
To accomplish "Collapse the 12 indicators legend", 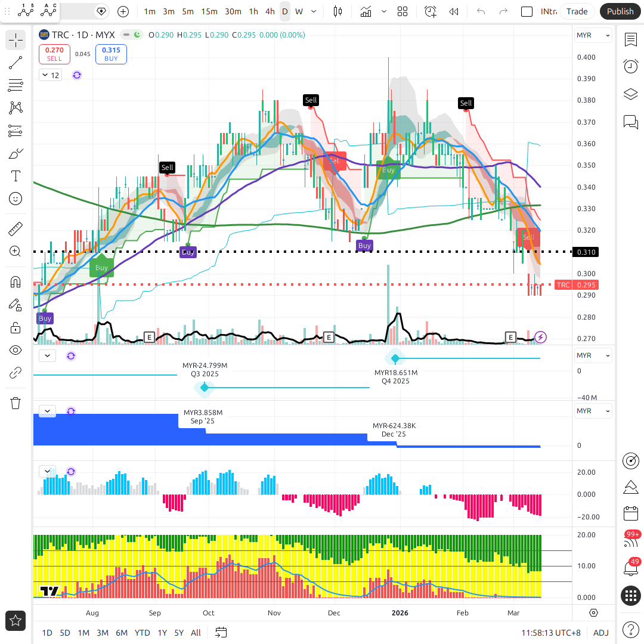I will click(51, 75).
